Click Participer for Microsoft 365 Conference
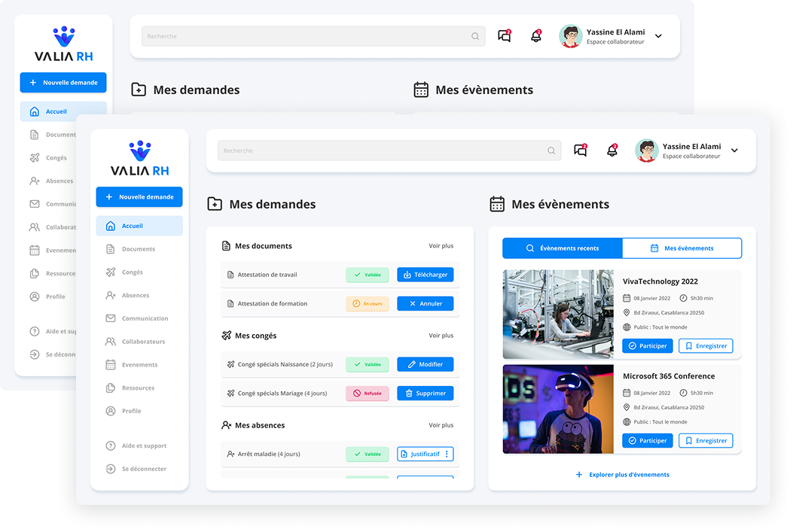 648,440
